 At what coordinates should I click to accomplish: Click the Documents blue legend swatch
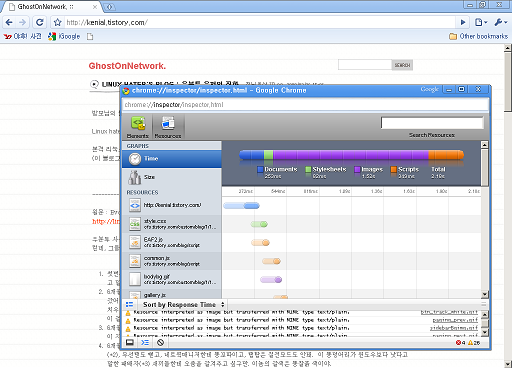tap(260, 169)
